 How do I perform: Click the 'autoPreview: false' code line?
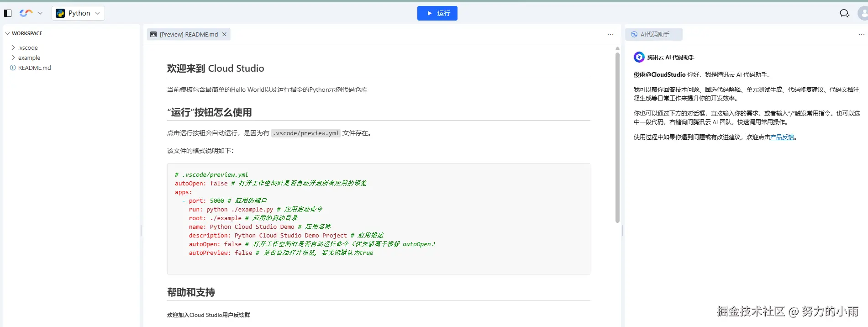[x=281, y=253]
